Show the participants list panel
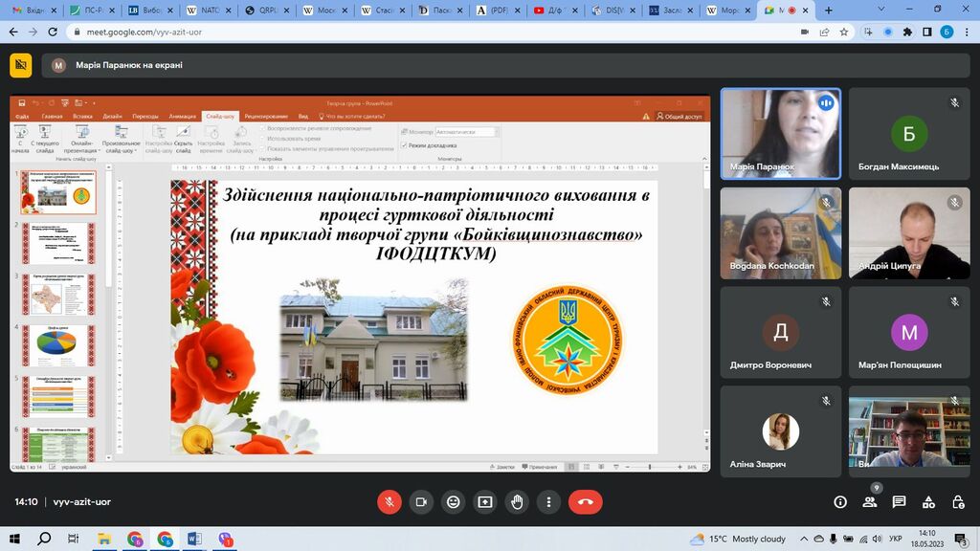Image resolution: width=980 pixels, height=551 pixels. tap(870, 501)
